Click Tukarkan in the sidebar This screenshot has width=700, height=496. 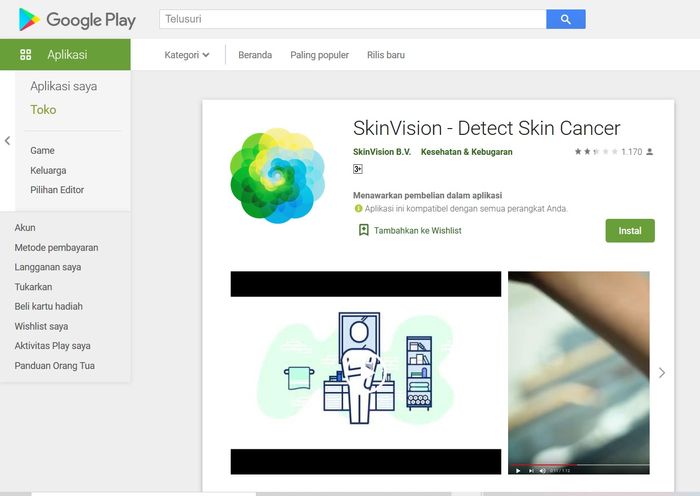click(x=33, y=287)
